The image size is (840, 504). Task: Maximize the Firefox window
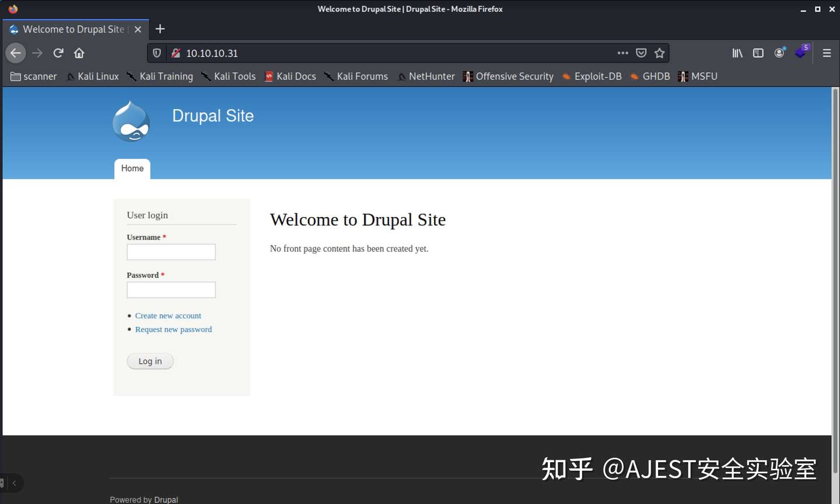818,9
